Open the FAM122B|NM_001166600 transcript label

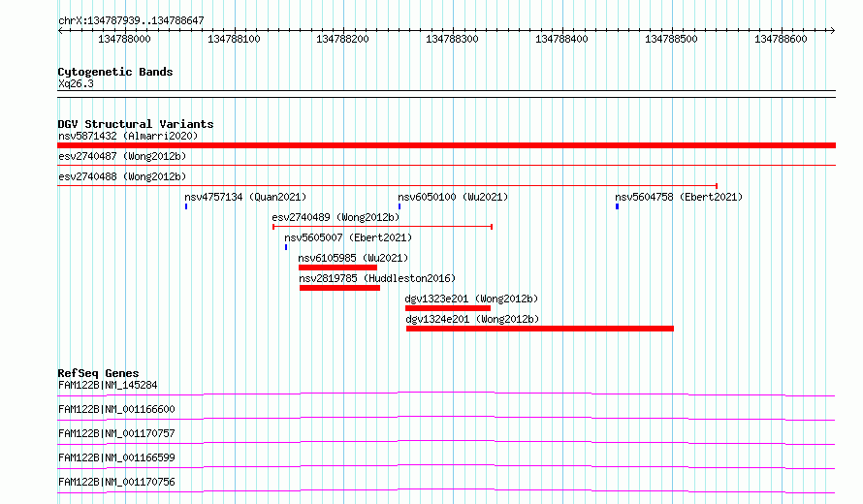[116, 409]
